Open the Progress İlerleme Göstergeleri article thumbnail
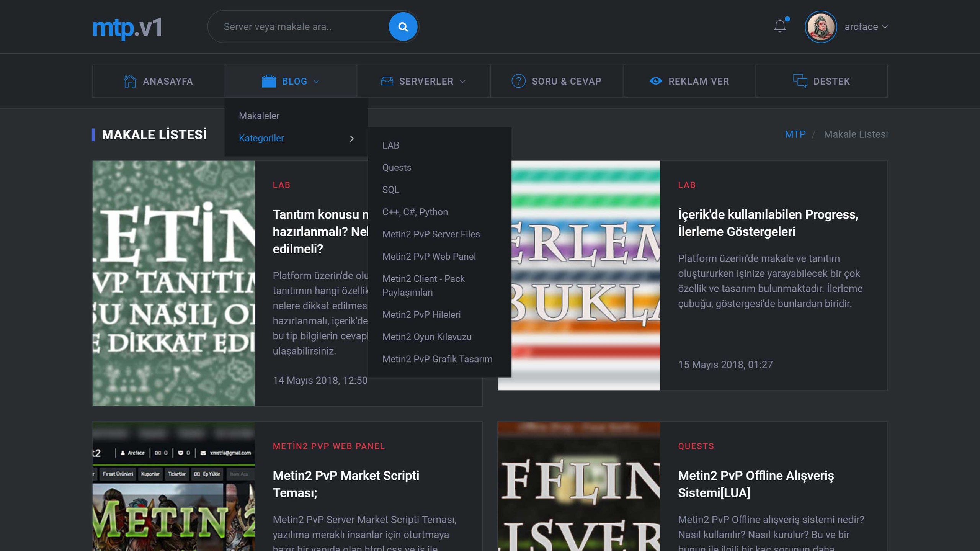Image resolution: width=980 pixels, height=551 pixels. tap(586, 275)
